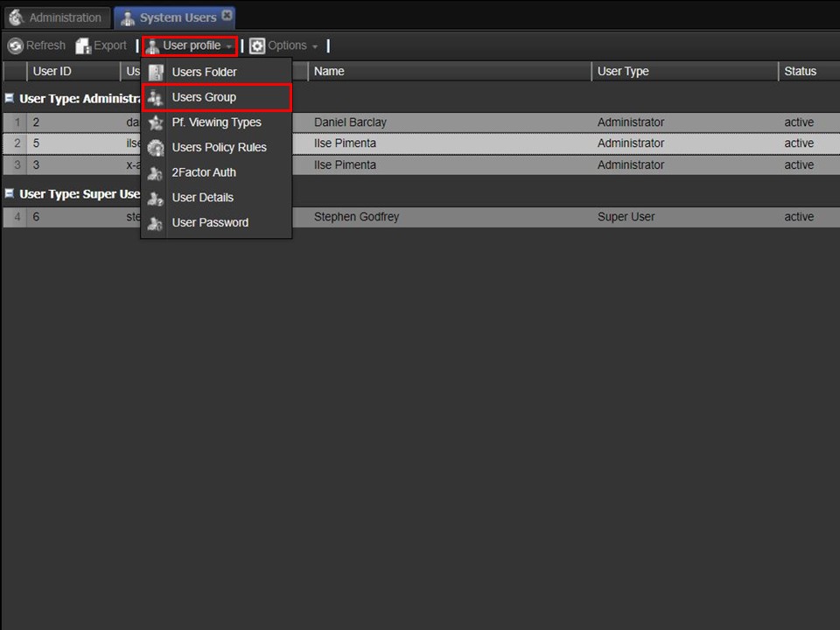Select Users Group from the menu
This screenshot has width=840, height=630.
tap(204, 97)
